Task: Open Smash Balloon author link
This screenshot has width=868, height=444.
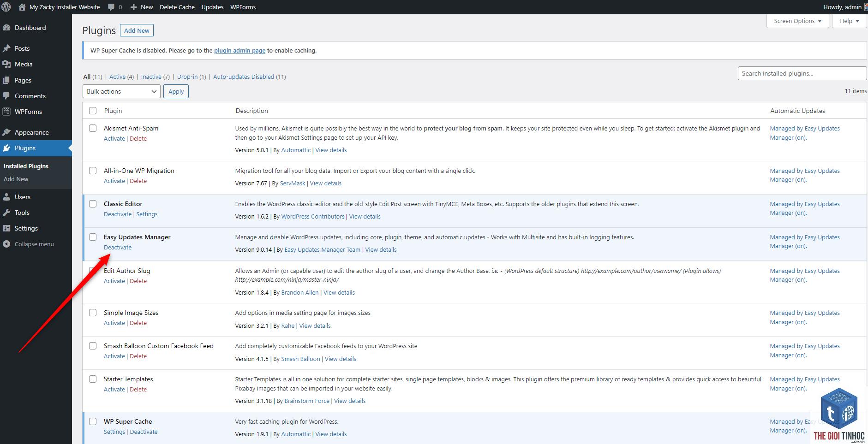Action: click(x=300, y=359)
